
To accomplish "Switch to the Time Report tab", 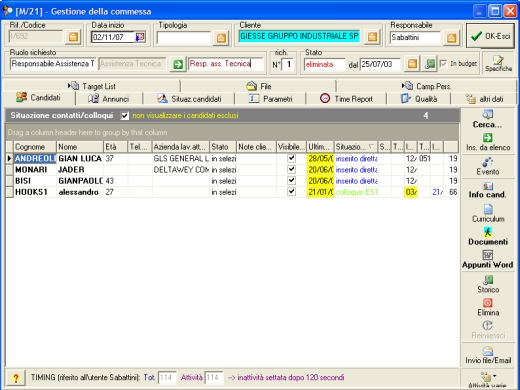I will coord(346,99).
